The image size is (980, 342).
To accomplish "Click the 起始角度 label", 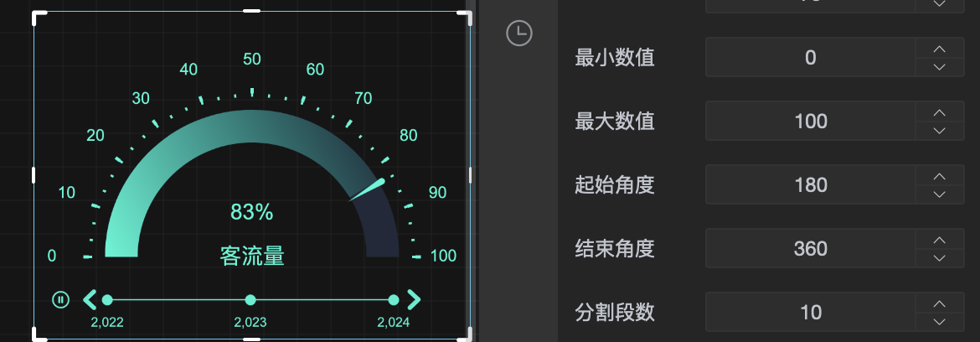I will click(614, 185).
